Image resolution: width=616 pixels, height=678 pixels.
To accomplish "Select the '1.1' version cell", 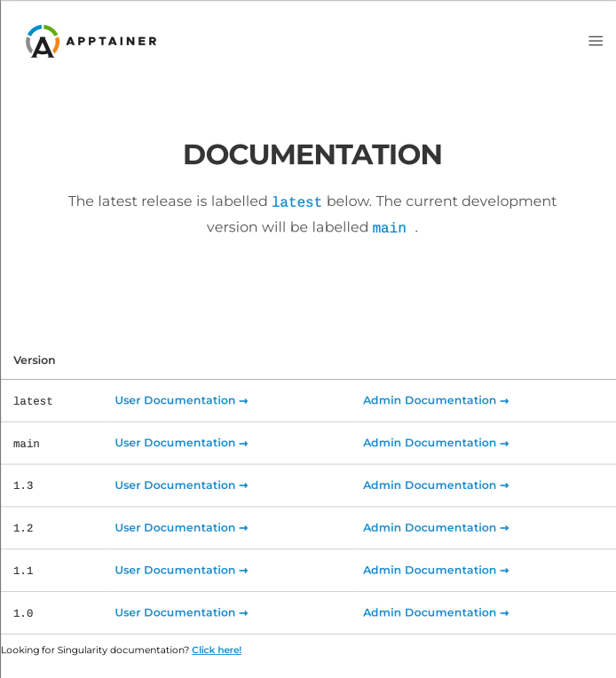I will pyautogui.click(x=23, y=571).
